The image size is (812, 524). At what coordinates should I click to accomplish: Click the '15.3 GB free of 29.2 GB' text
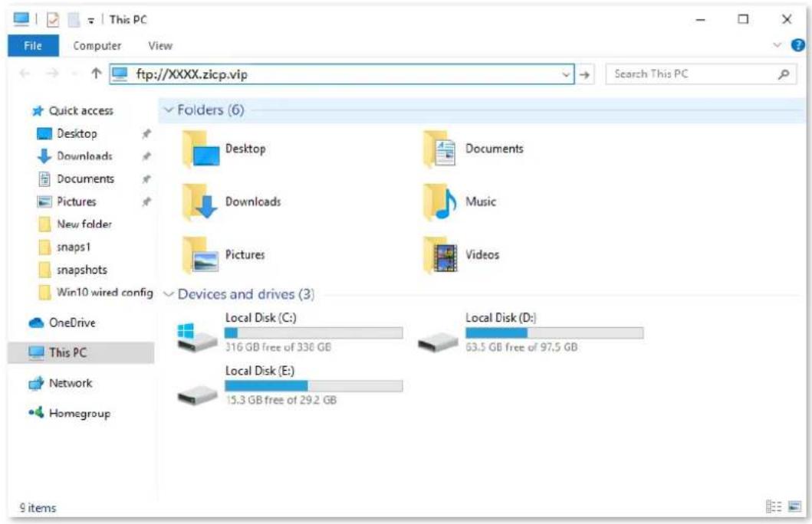pos(281,400)
